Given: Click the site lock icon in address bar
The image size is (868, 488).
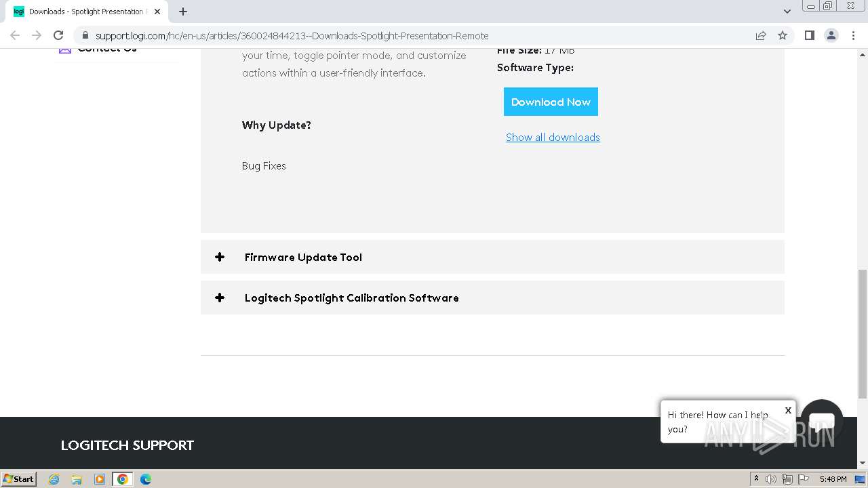Looking at the screenshot, I should point(85,35).
